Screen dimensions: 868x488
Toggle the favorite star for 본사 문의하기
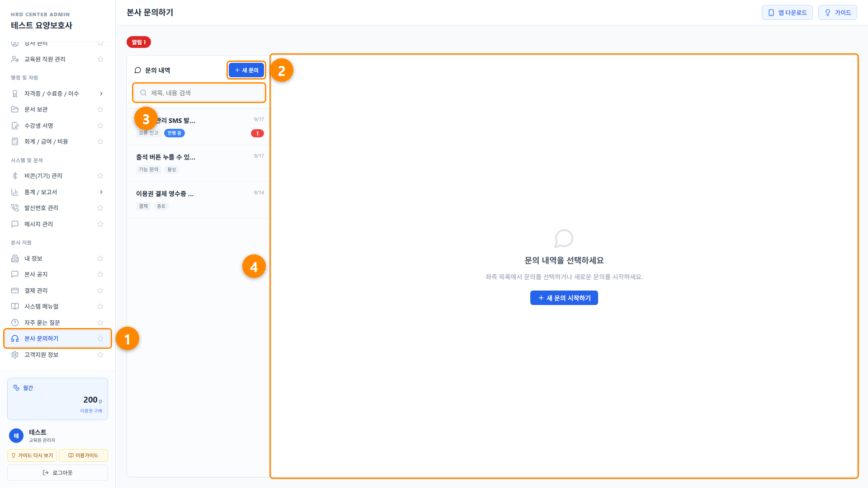pos(100,338)
